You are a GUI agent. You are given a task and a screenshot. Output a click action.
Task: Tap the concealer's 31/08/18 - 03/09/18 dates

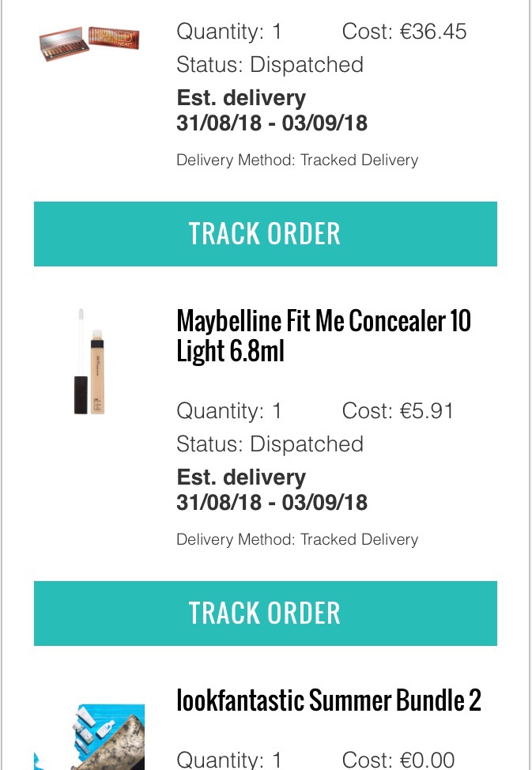tap(272, 502)
